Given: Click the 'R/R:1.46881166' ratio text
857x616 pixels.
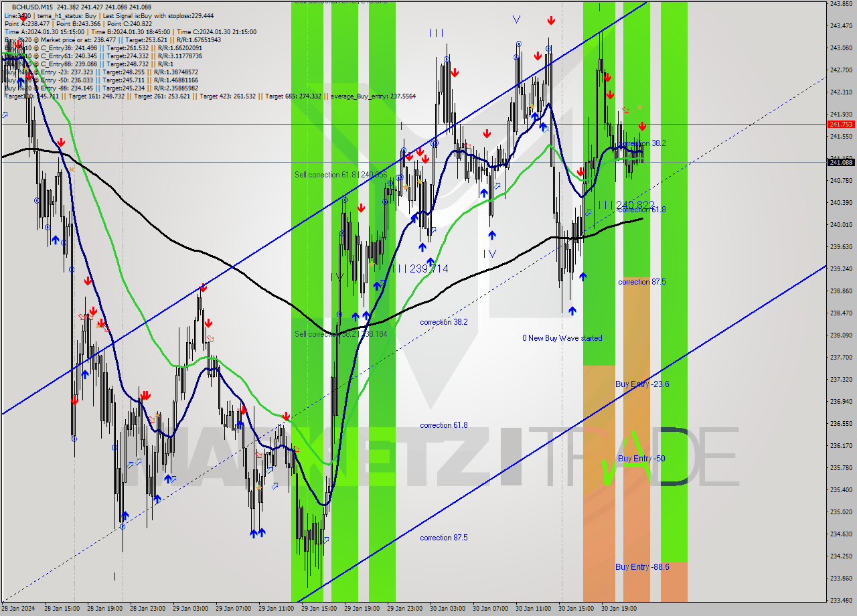Looking at the screenshot, I should point(177,80).
